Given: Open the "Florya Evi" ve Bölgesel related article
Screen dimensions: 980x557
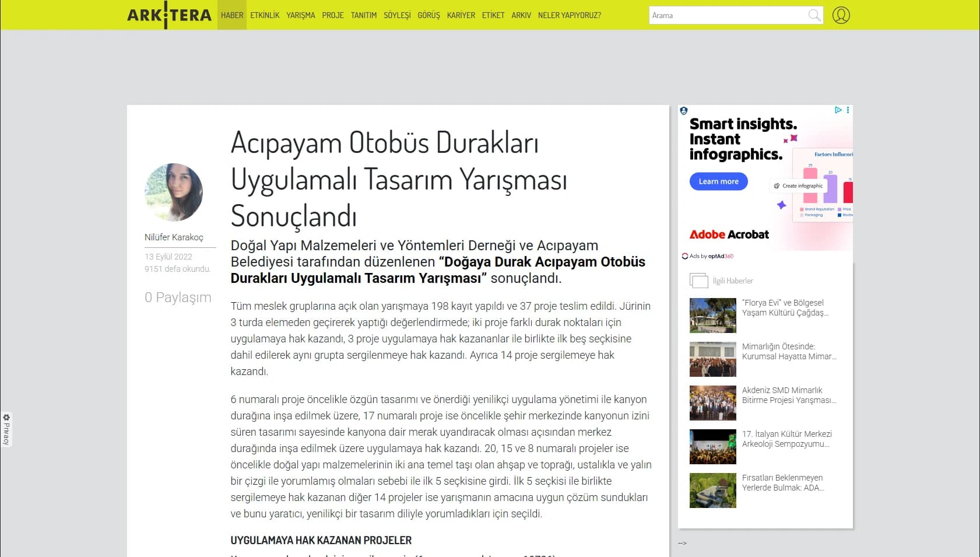Looking at the screenshot, I should click(x=785, y=308).
